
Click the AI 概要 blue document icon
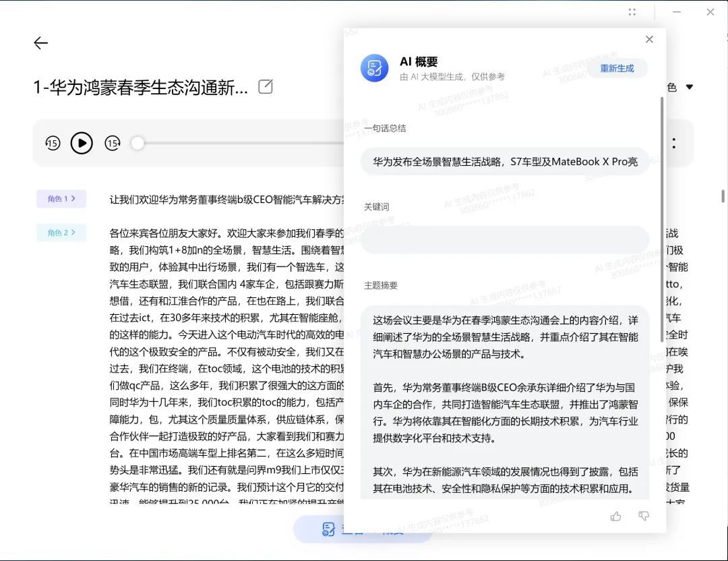tap(374, 68)
